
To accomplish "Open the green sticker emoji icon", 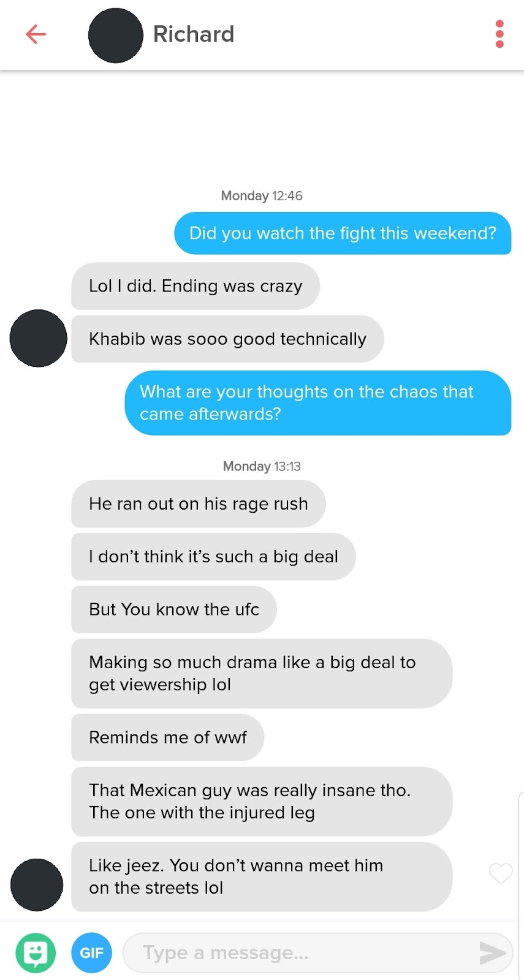I will [36, 952].
